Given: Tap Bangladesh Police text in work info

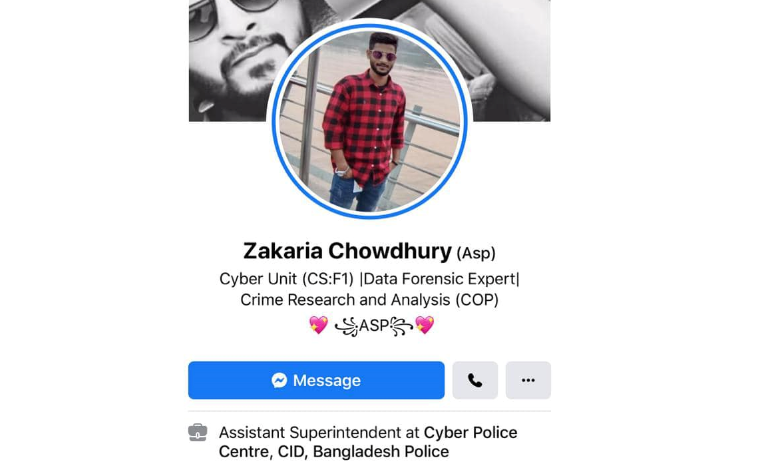Looking at the screenshot, I should coord(381,452).
